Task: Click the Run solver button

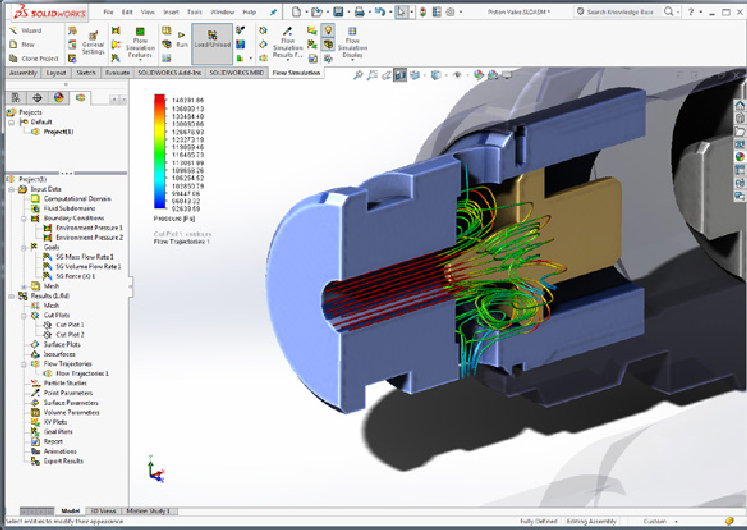Action: tap(182, 39)
